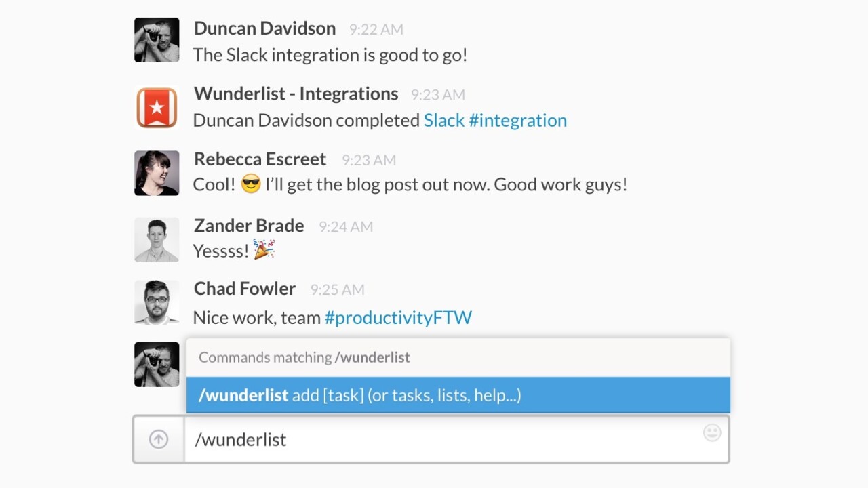
Task: Click the 9:25 AM timestamp on Chad's message
Action: pyautogui.click(x=337, y=289)
